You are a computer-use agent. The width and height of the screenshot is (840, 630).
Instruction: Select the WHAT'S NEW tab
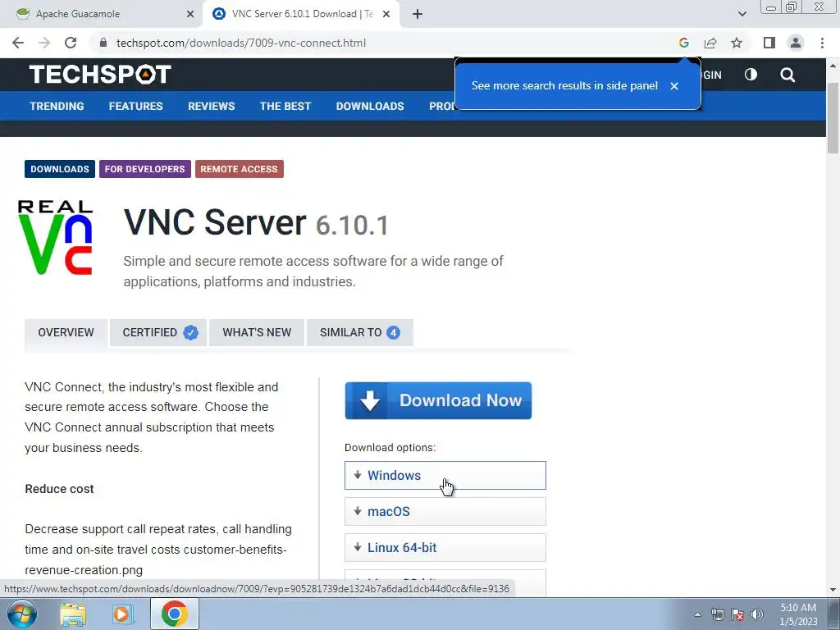pyautogui.click(x=257, y=332)
